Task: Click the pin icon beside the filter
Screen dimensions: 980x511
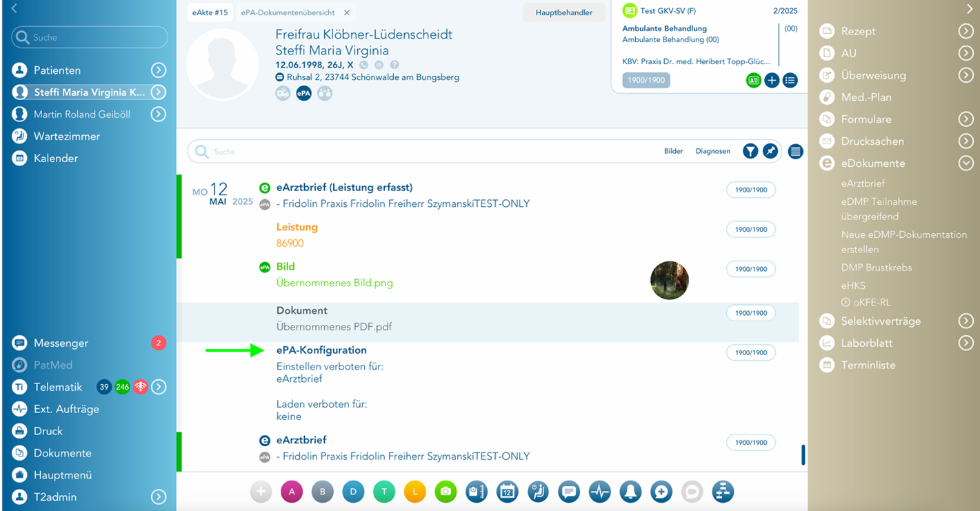Action: 770,151
